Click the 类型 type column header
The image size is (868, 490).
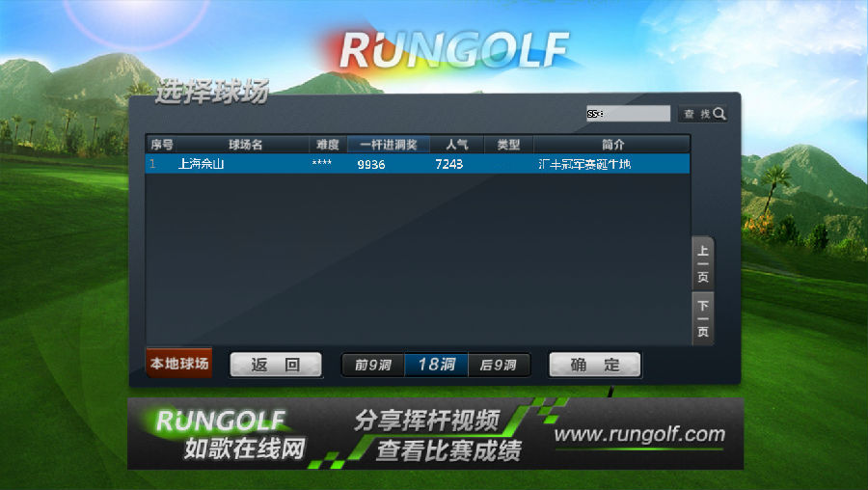click(x=508, y=145)
